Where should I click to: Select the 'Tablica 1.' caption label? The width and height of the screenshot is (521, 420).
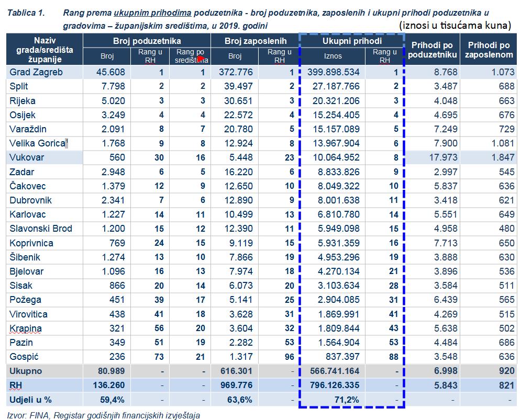(26, 13)
